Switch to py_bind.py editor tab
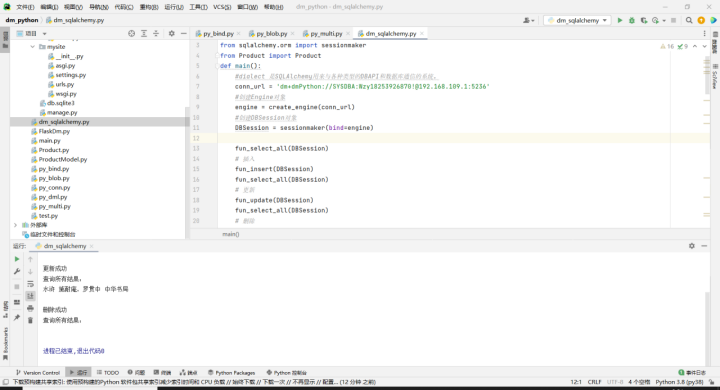 click(x=218, y=34)
